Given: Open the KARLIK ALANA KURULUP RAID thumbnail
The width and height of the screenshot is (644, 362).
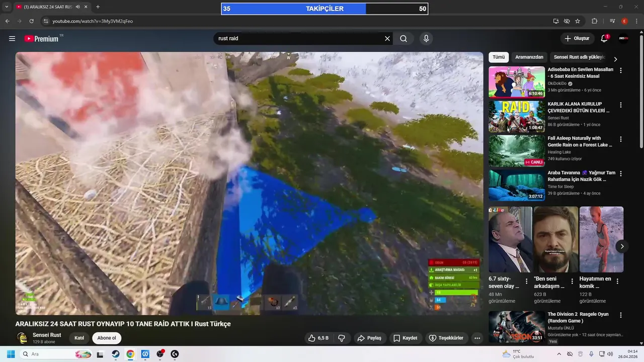Looking at the screenshot, I should tap(517, 116).
